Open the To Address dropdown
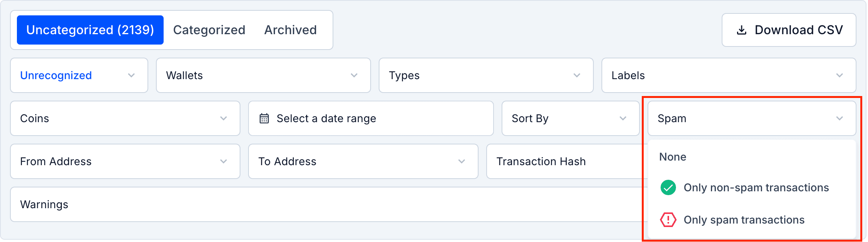 point(363,161)
